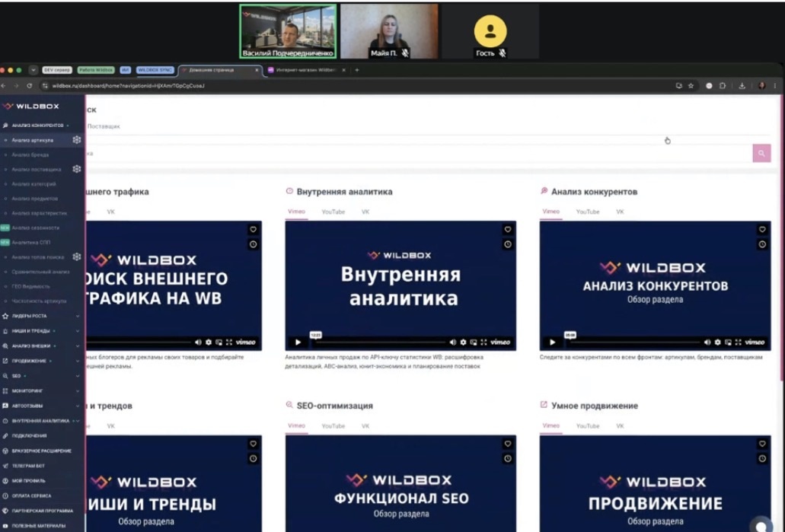This screenshot has width=785, height=532.
Task: Open Лидеры роста star icon in sidebar
Action: [x=5, y=317]
